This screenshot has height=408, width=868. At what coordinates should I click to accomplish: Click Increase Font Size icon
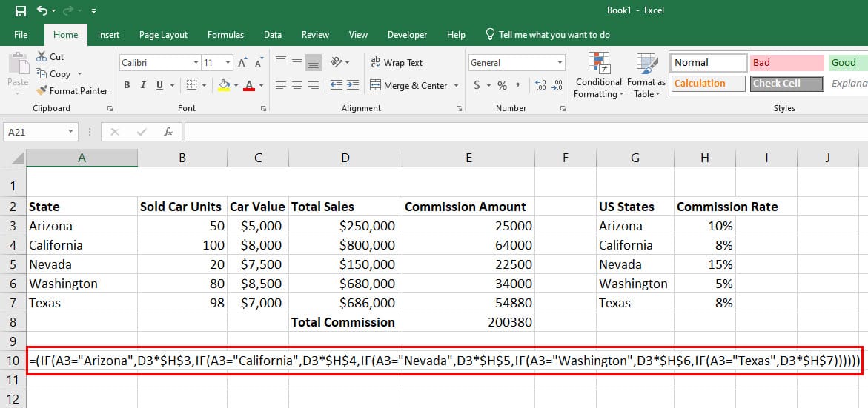point(242,63)
